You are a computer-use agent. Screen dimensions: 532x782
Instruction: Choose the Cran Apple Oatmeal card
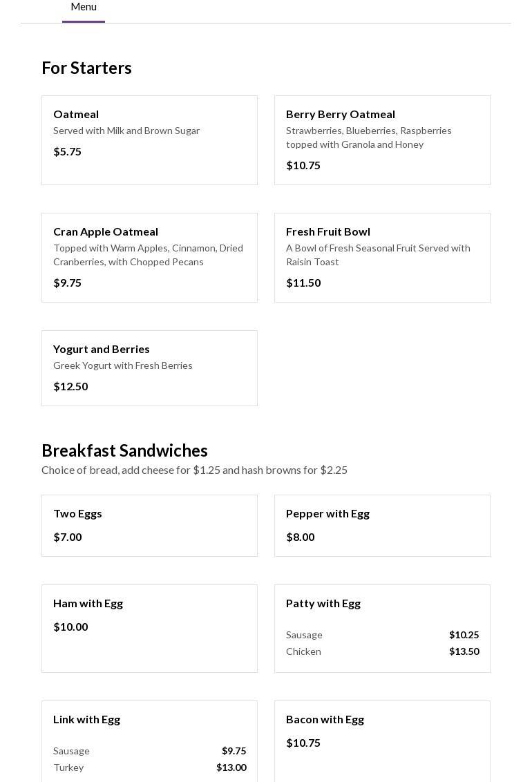[149, 257]
